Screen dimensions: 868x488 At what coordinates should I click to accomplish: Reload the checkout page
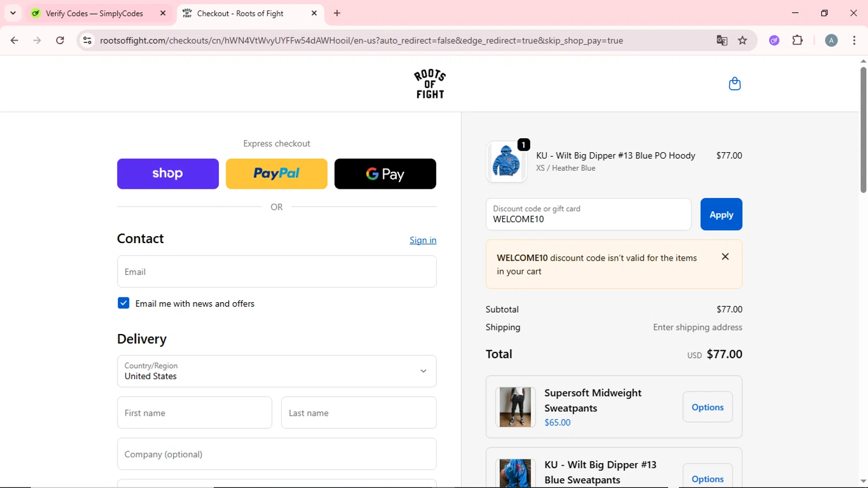pos(60,41)
